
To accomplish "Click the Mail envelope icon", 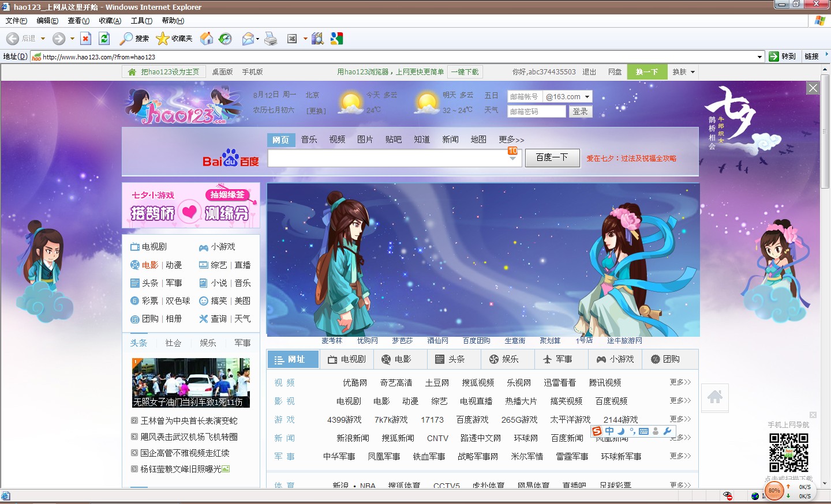I will pos(248,39).
